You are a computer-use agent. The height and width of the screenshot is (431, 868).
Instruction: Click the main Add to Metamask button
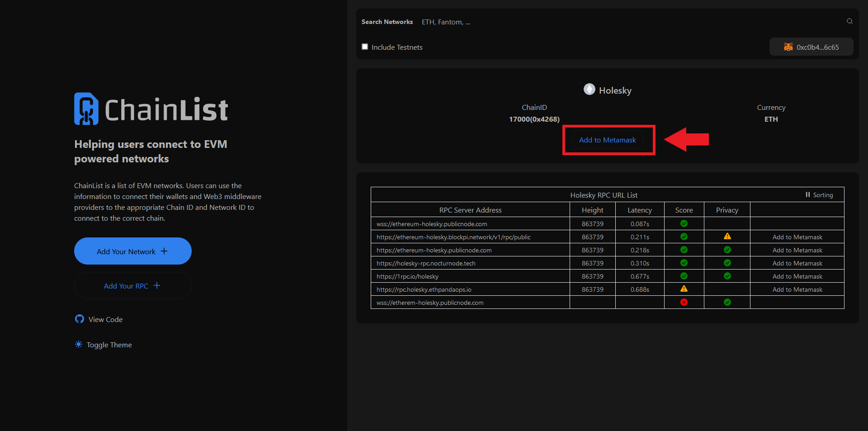pos(607,140)
